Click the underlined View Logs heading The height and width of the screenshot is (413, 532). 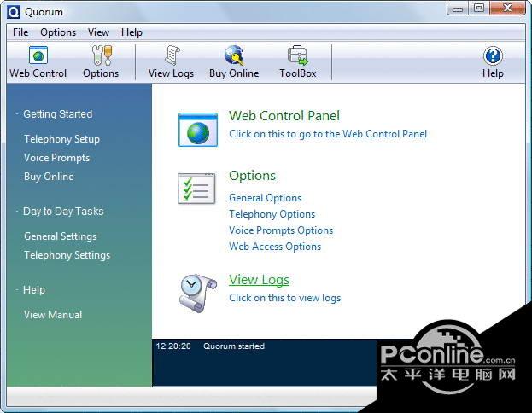259,280
